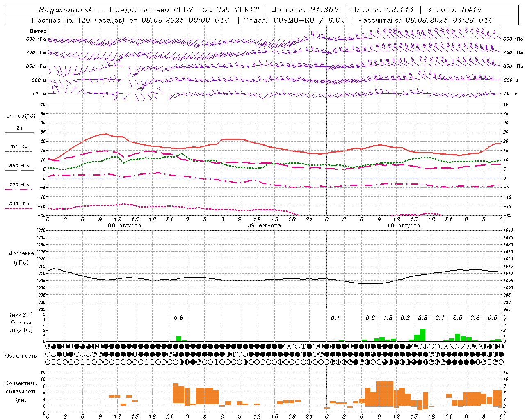Screen dimensions: 525x420
Task: Select the 2м temperature legend entry
Action: tap(19, 128)
